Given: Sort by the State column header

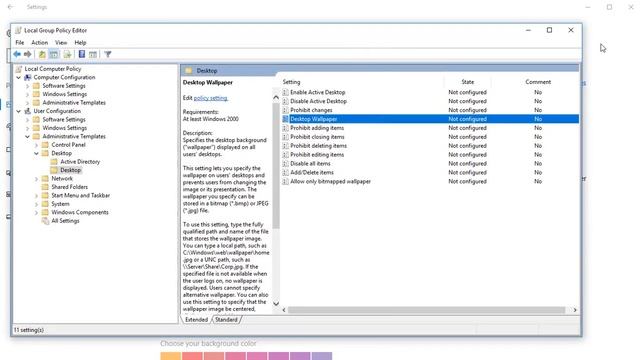Looking at the screenshot, I should point(467,82).
